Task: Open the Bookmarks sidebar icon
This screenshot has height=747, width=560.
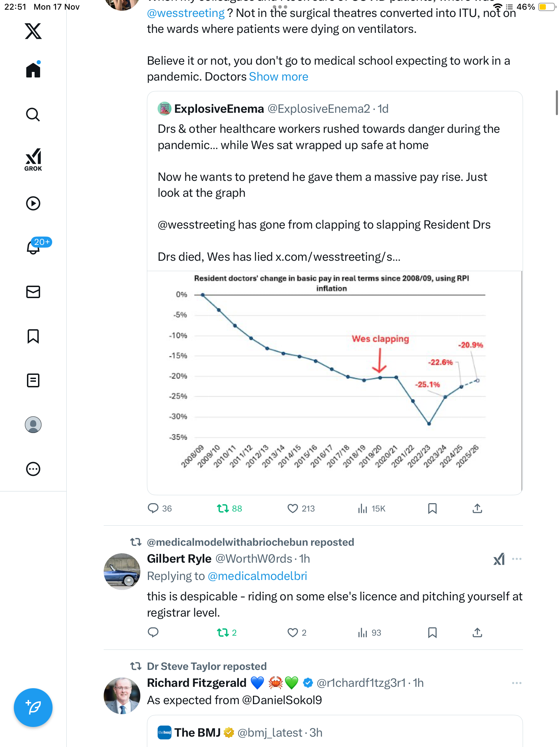Action: coord(33,336)
